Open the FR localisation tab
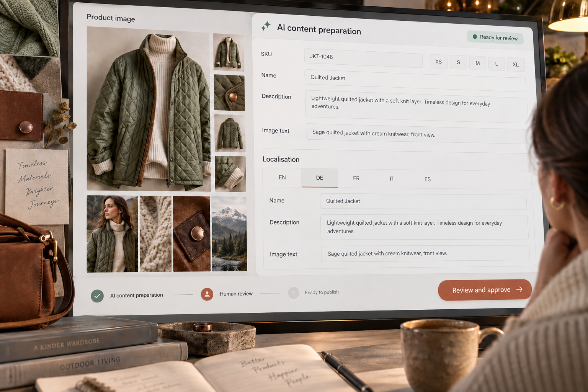588x392 pixels. coord(356,178)
